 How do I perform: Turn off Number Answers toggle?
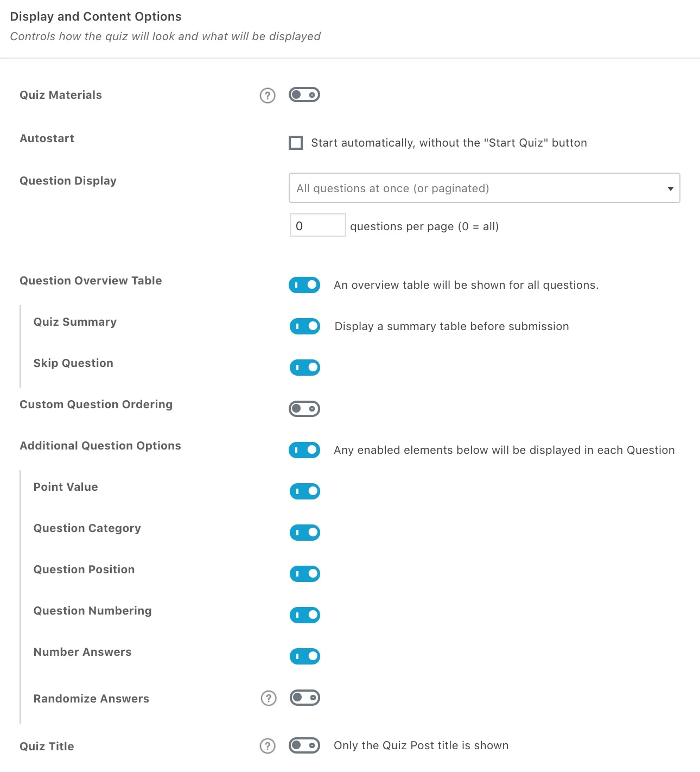pyautogui.click(x=305, y=656)
